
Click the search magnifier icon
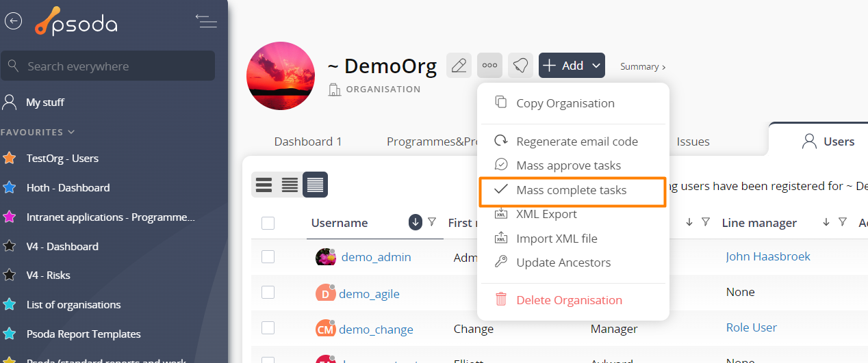pyautogui.click(x=14, y=66)
